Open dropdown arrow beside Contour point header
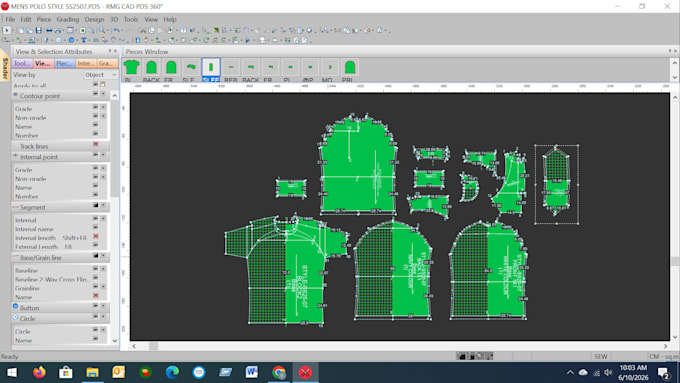This screenshot has height=383, width=680. 103,94
